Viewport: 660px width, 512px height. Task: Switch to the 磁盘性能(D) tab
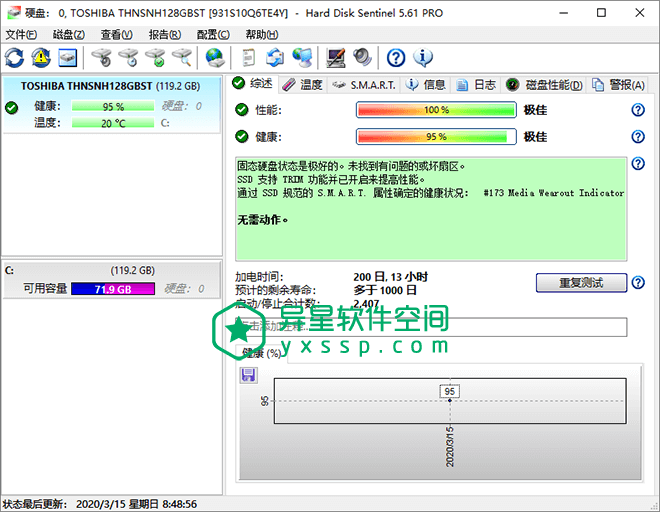point(544,85)
